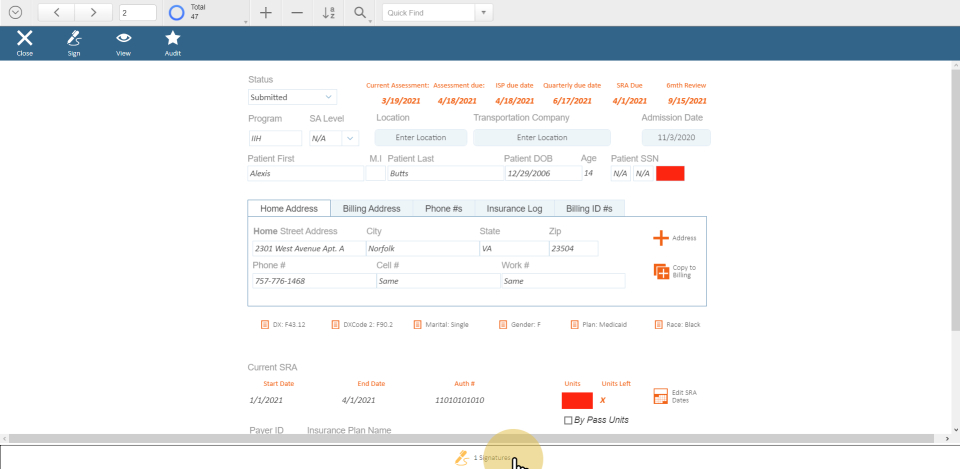Click the A-Z sort icon
Image resolution: width=960 pixels, height=469 pixels.
(329, 13)
